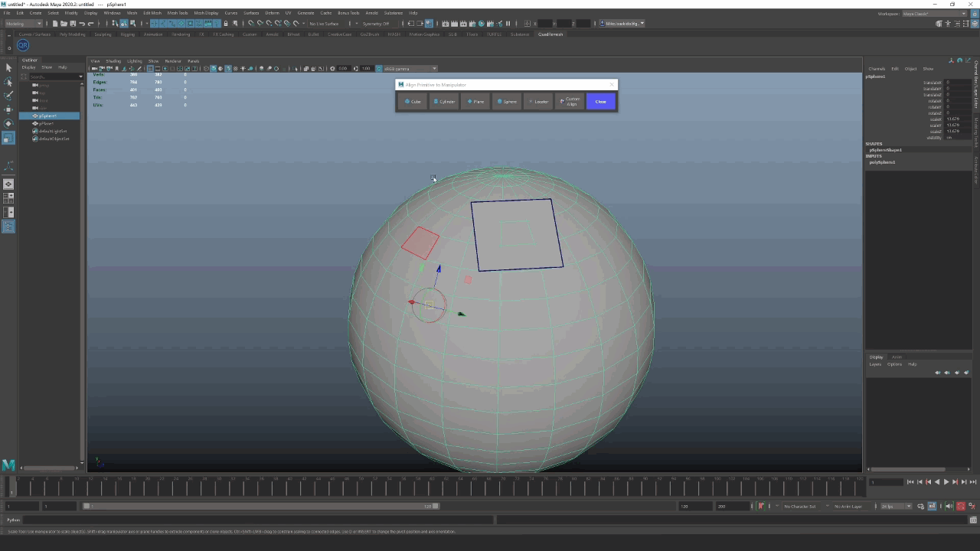Select the Save scene icon
980x551 pixels.
[73, 24]
